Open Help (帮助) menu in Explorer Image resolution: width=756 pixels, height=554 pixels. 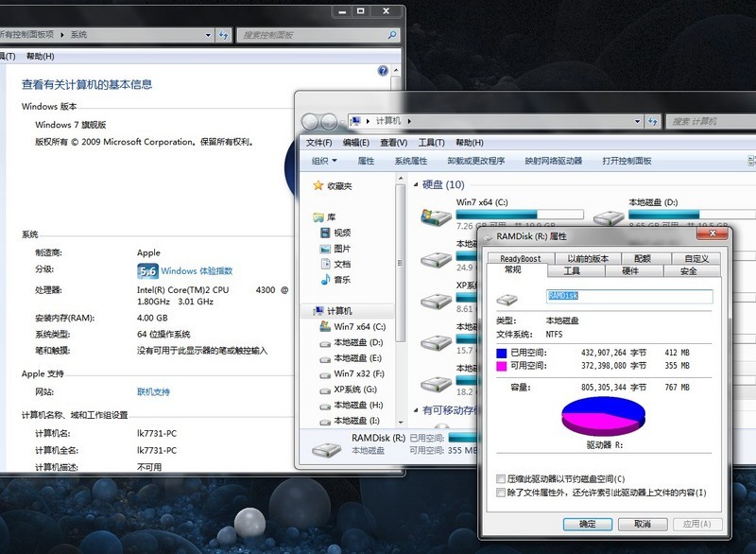pos(469,143)
